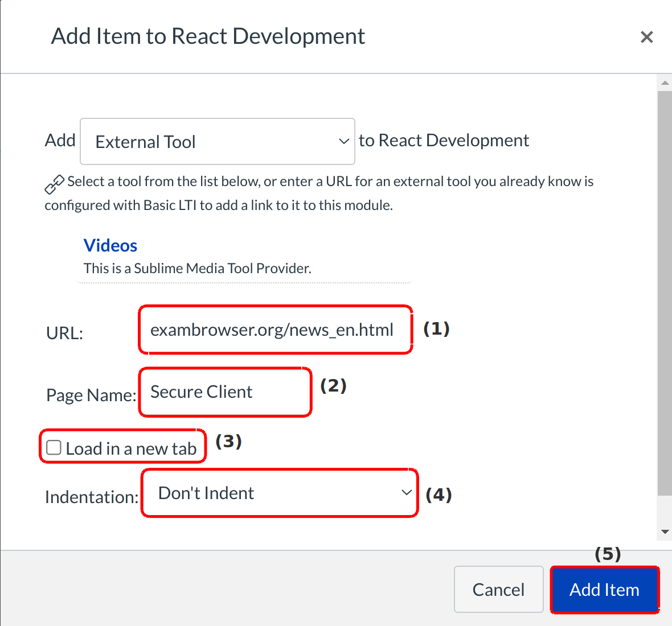This screenshot has height=626, width=672.
Task: Click the chevron arrow on Don't Indent selector
Action: (x=406, y=493)
